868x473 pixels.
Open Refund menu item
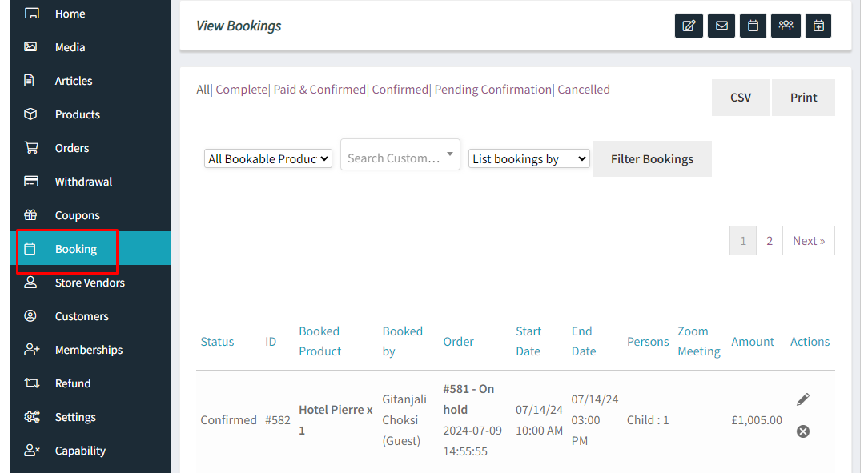click(73, 383)
